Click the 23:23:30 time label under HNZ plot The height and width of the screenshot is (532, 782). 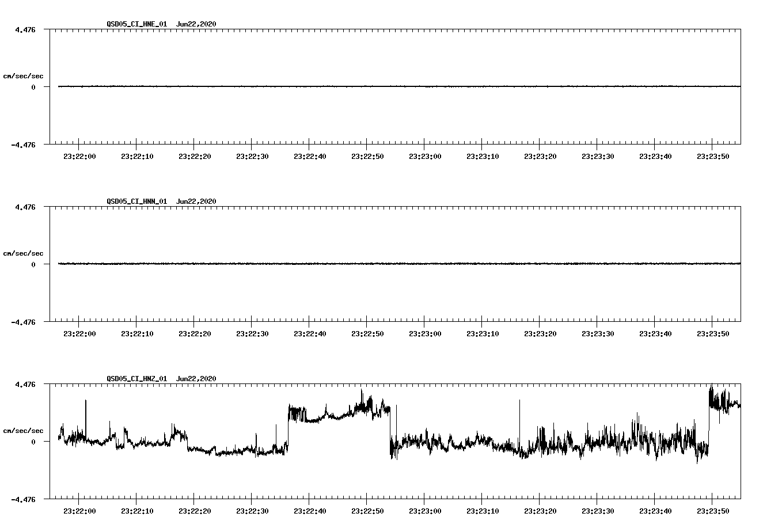click(598, 511)
